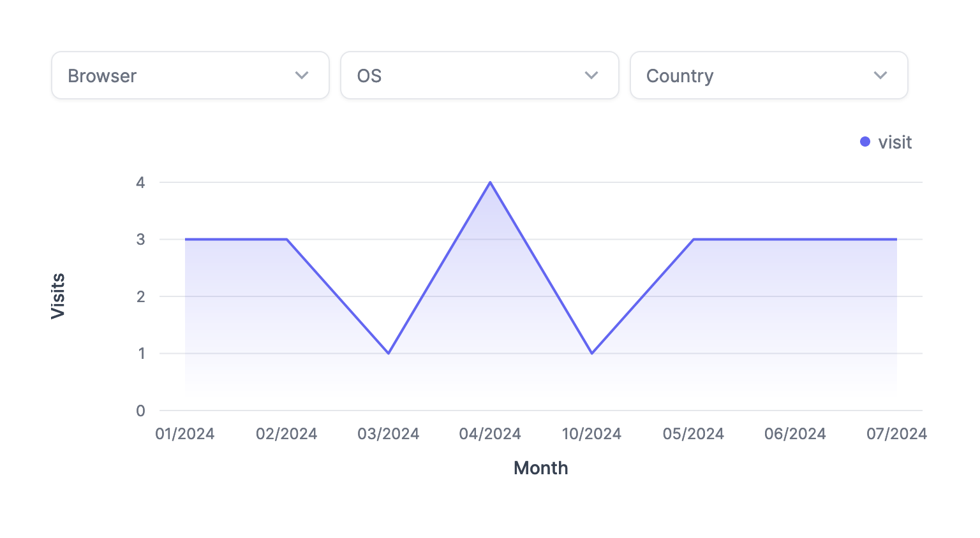Open the Browser filter dropdown
980x538 pixels.
[x=190, y=75]
